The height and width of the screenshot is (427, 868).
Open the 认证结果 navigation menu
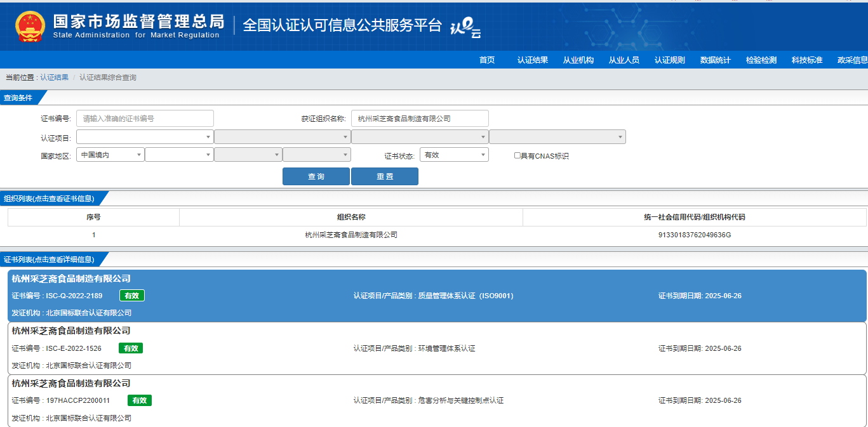533,60
